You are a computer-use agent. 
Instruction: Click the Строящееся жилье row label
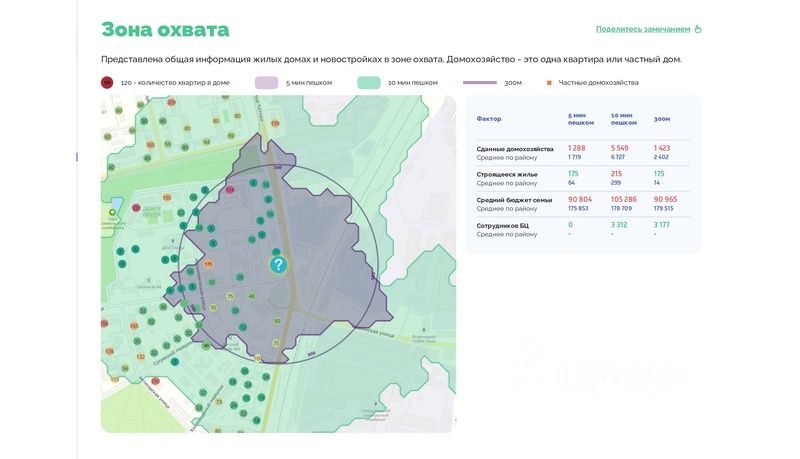pos(507,174)
